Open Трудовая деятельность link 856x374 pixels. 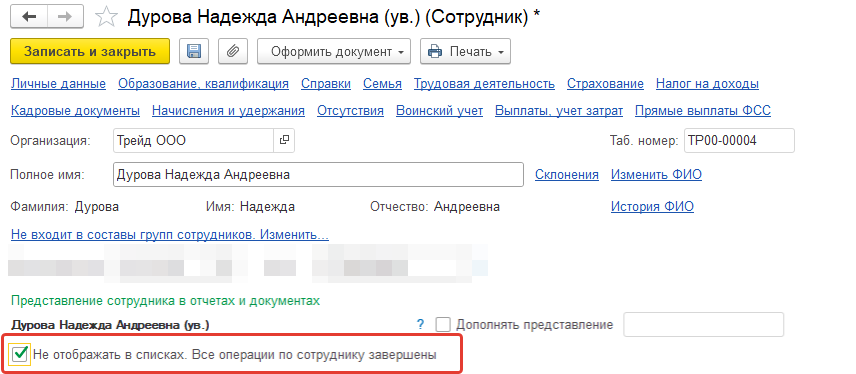(x=484, y=84)
